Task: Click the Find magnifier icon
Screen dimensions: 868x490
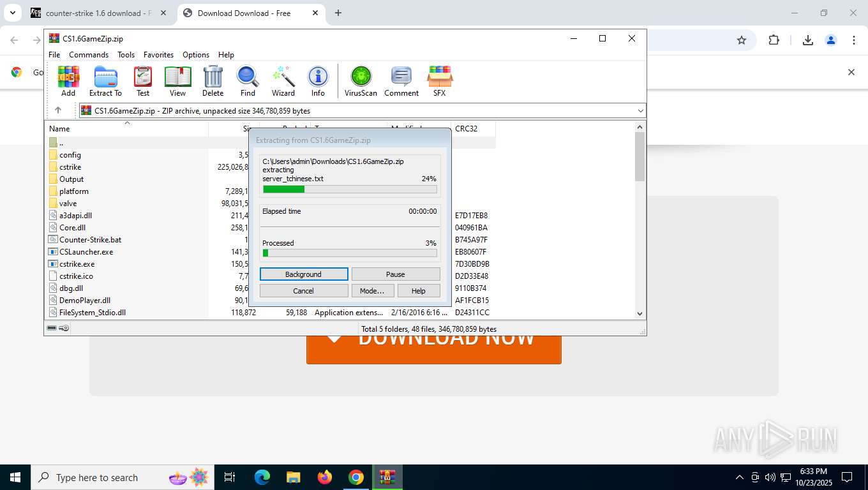Action: (248, 81)
